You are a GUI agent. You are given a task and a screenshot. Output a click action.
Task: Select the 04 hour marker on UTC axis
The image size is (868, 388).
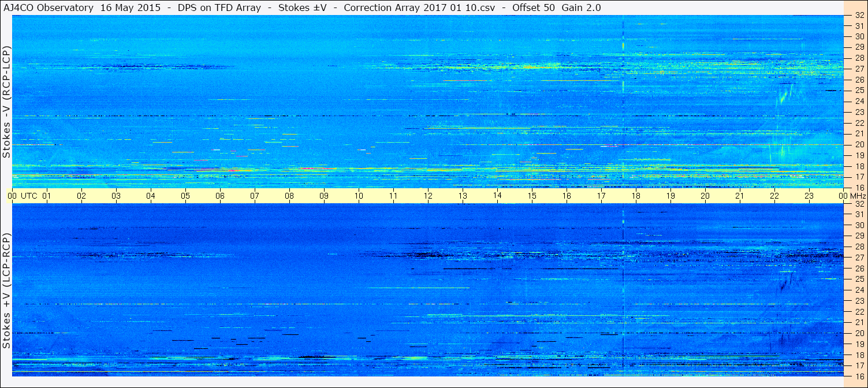click(151, 196)
